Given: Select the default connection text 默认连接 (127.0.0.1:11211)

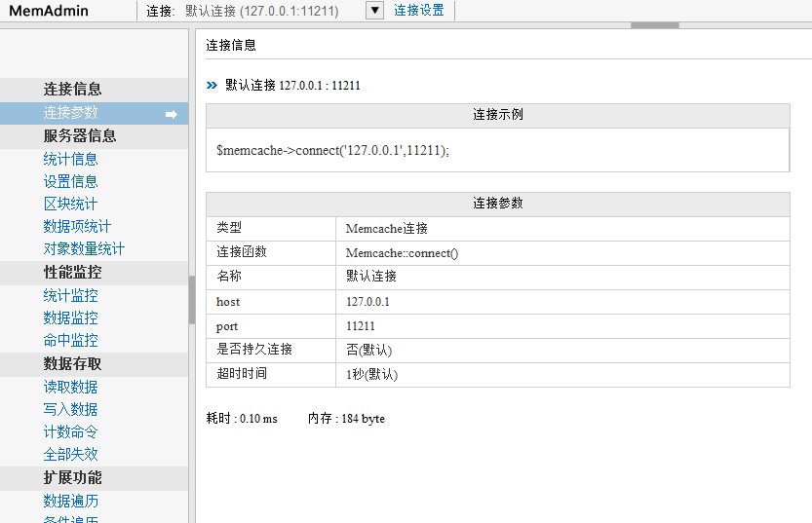Looking at the screenshot, I should (262, 11).
